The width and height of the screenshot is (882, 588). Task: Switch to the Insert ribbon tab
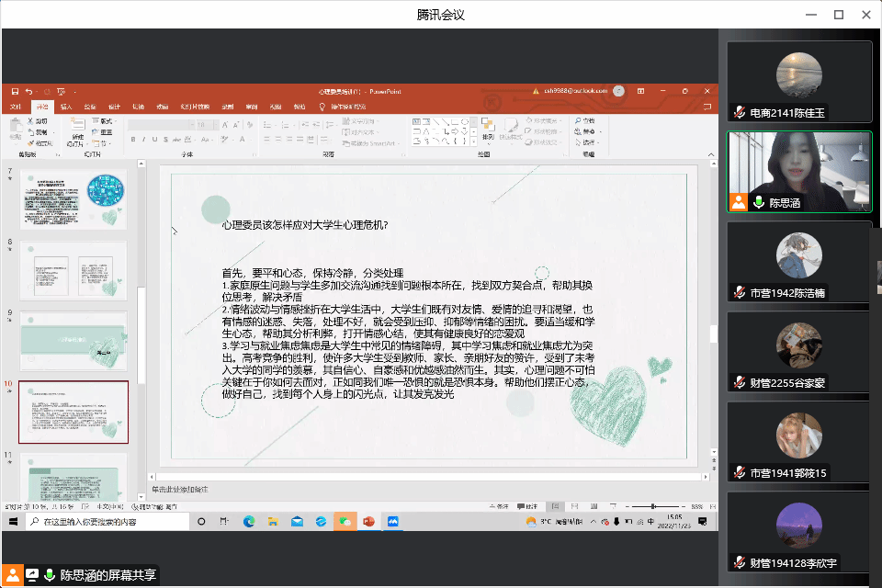click(66, 107)
